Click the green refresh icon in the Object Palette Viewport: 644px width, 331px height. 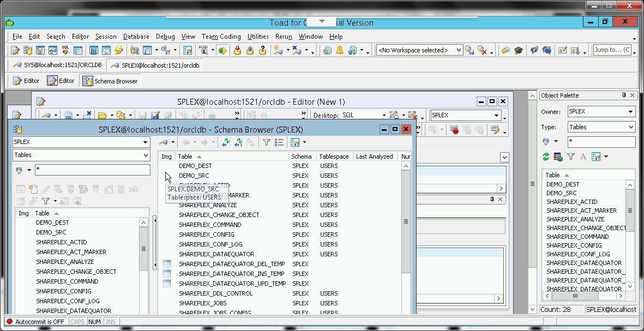[x=546, y=157]
